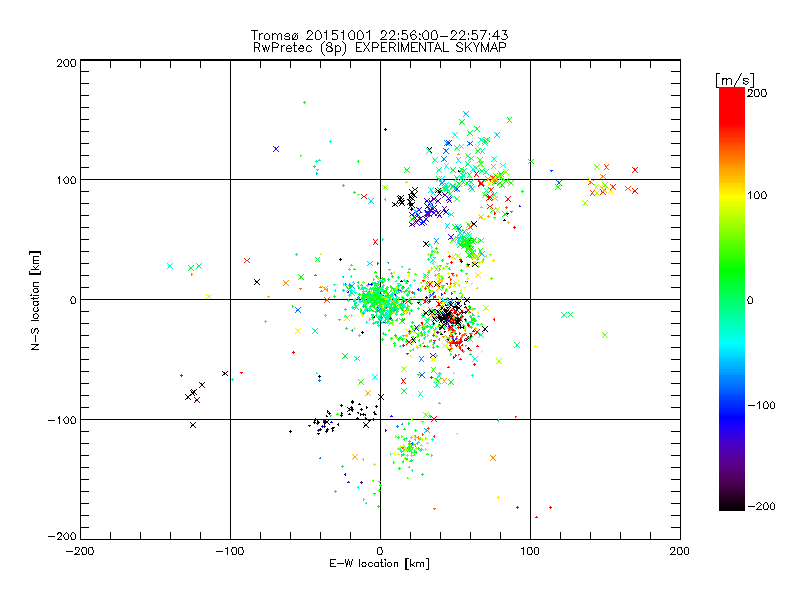Click the E-W axis tick label "100"

point(530,551)
